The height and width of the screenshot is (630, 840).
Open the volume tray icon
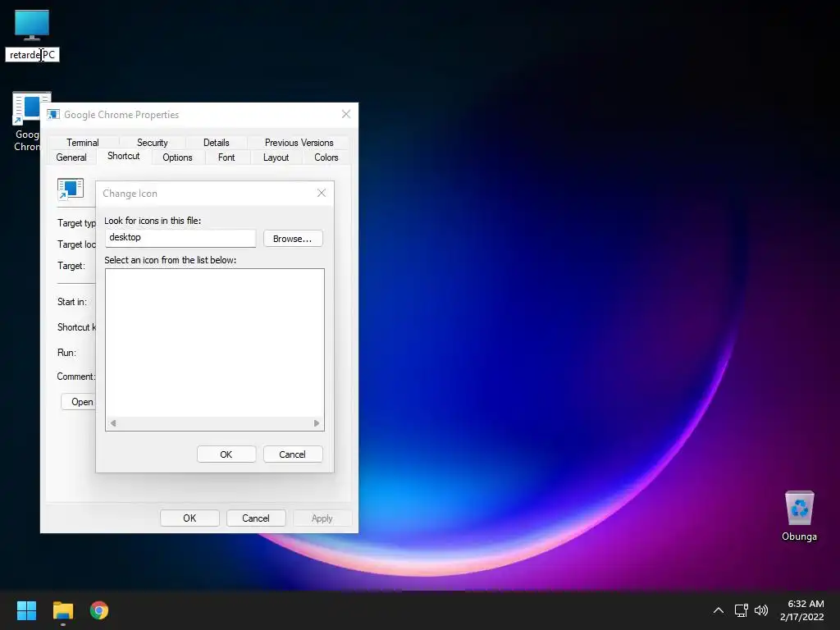[760, 610]
